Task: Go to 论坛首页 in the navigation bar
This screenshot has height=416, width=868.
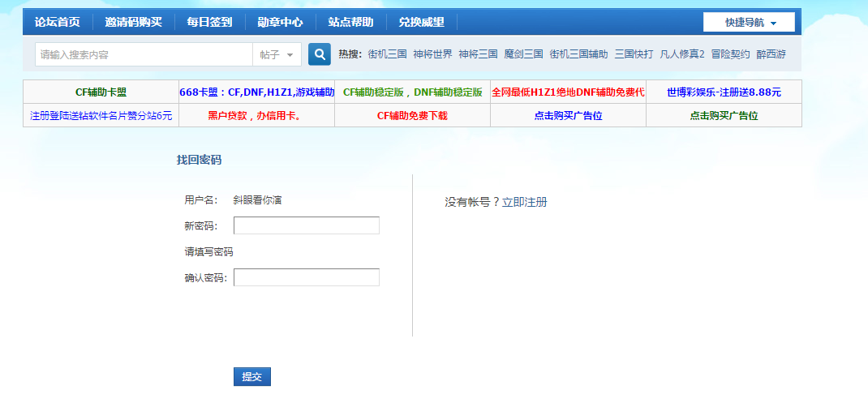Action: (x=58, y=22)
